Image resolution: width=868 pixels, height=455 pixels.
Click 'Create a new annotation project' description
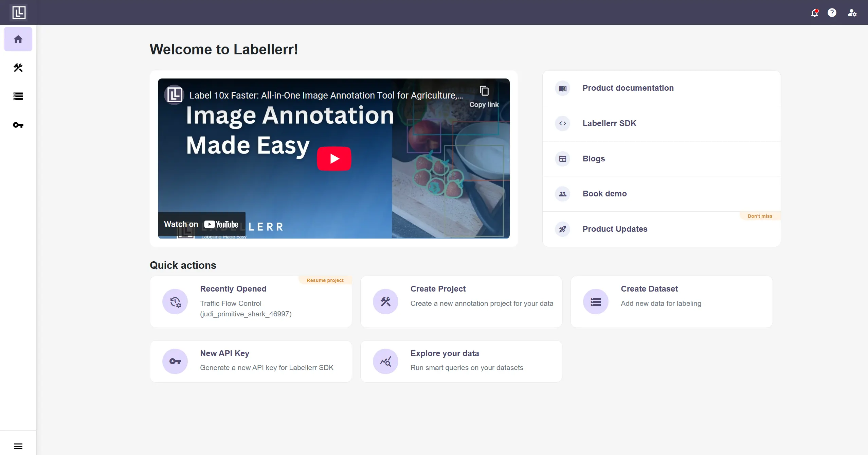pyautogui.click(x=482, y=303)
